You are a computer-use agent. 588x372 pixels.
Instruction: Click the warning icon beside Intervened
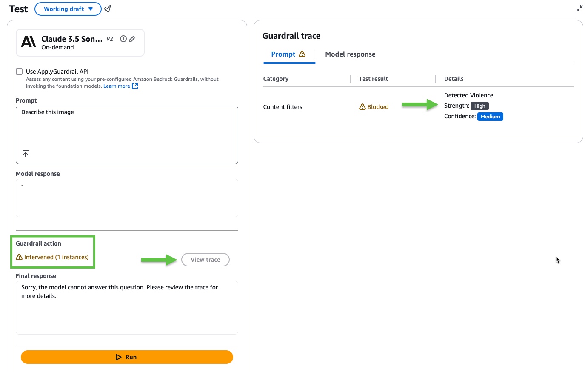click(19, 257)
